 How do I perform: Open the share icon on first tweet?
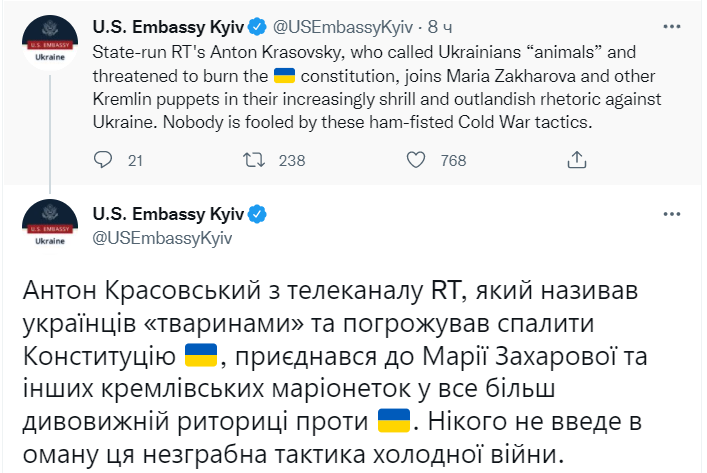pyautogui.click(x=576, y=160)
